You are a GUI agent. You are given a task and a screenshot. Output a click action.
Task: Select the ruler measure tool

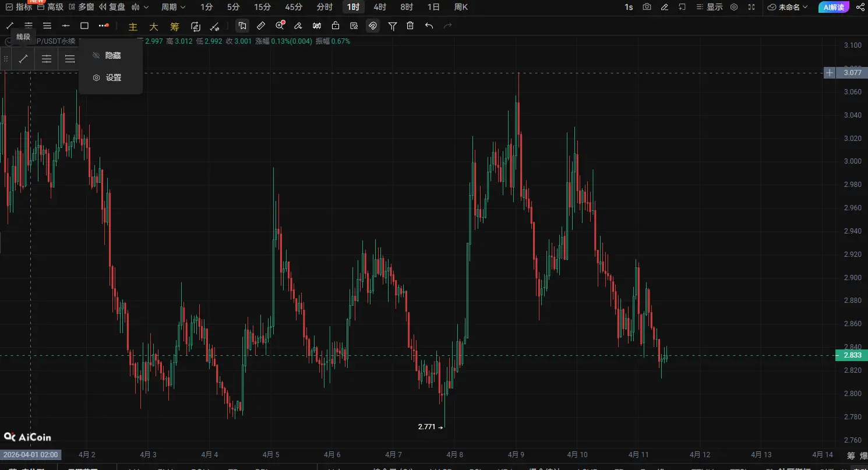(x=261, y=26)
